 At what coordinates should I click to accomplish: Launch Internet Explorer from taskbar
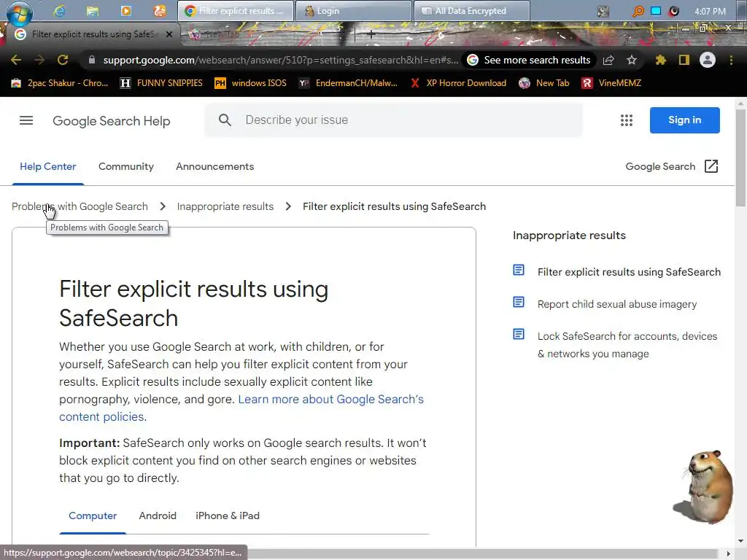(59, 11)
